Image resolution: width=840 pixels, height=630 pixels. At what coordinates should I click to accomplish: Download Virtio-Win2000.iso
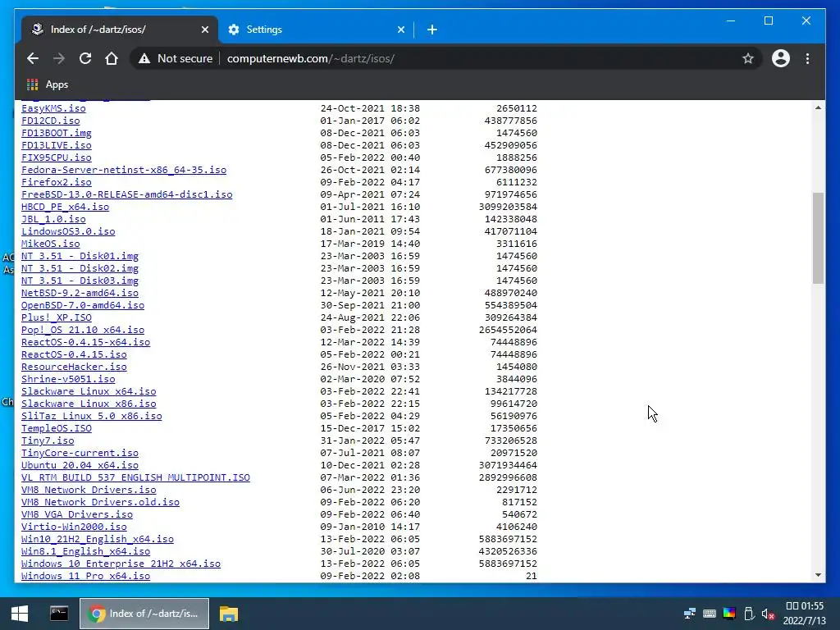(x=74, y=527)
